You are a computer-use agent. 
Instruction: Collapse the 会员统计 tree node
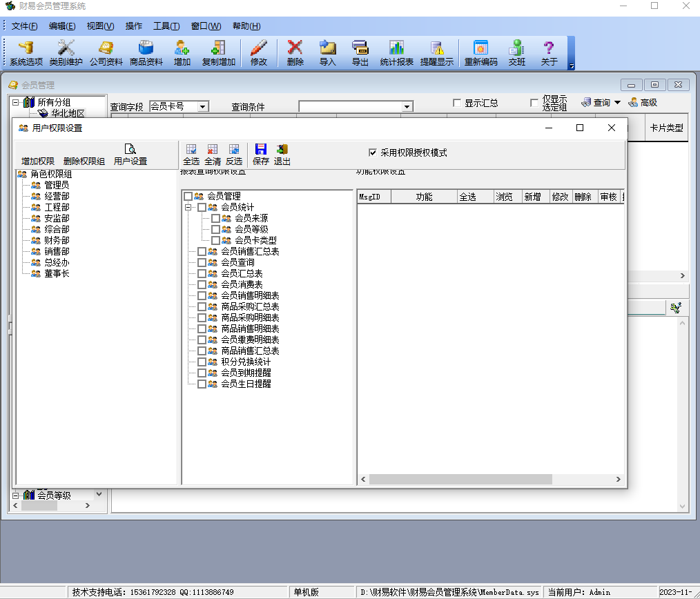click(188, 208)
